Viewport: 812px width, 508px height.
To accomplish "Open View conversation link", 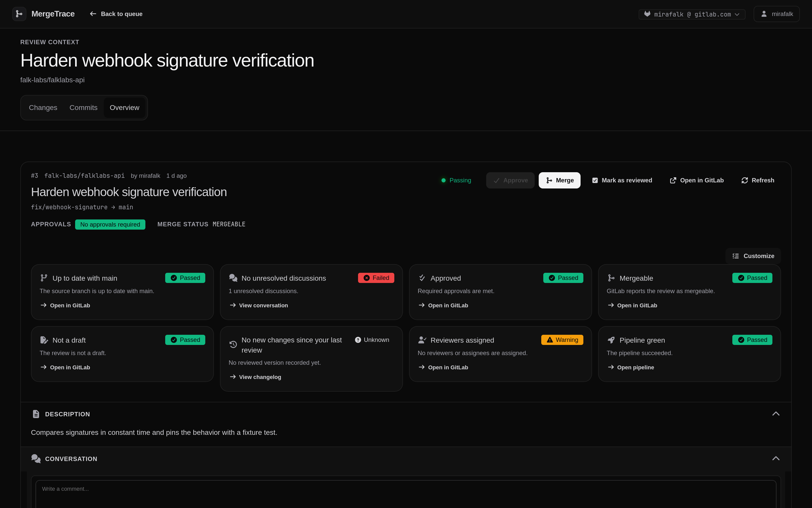I will point(259,305).
